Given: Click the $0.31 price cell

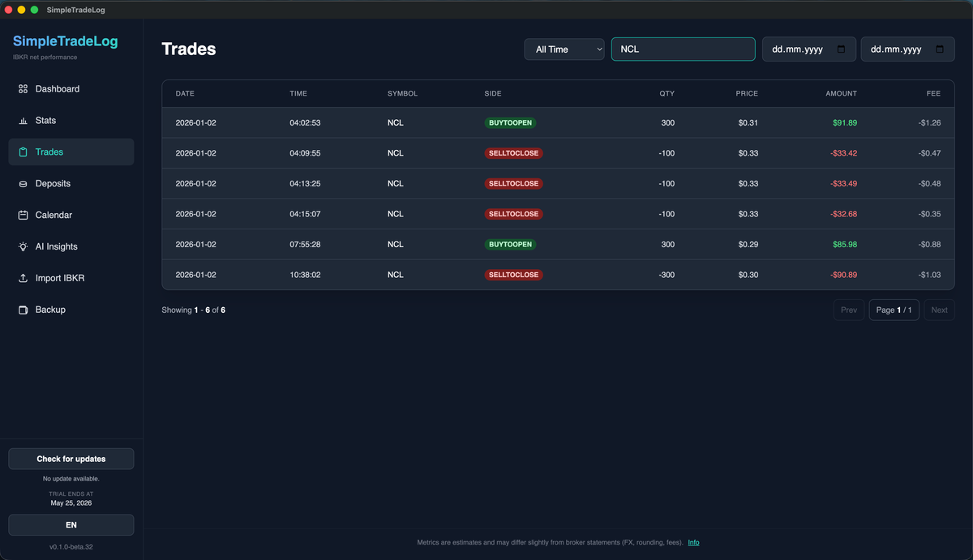Looking at the screenshot, I should (x=748, y=123).
